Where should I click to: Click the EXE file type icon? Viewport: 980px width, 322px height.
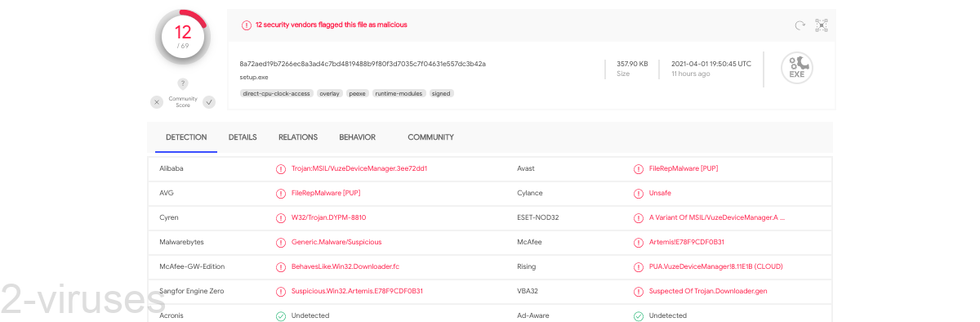(796, 69)
